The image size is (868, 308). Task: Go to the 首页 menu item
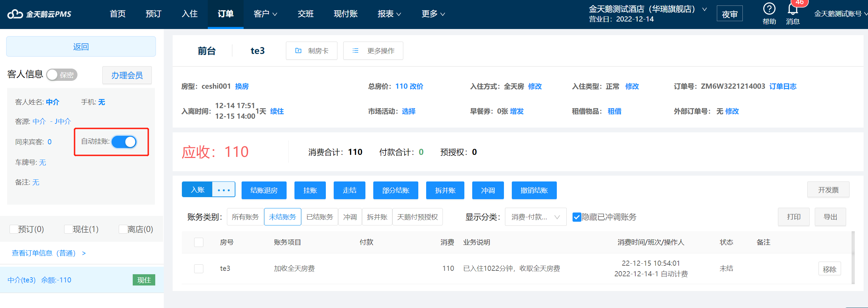coord(118,14)
